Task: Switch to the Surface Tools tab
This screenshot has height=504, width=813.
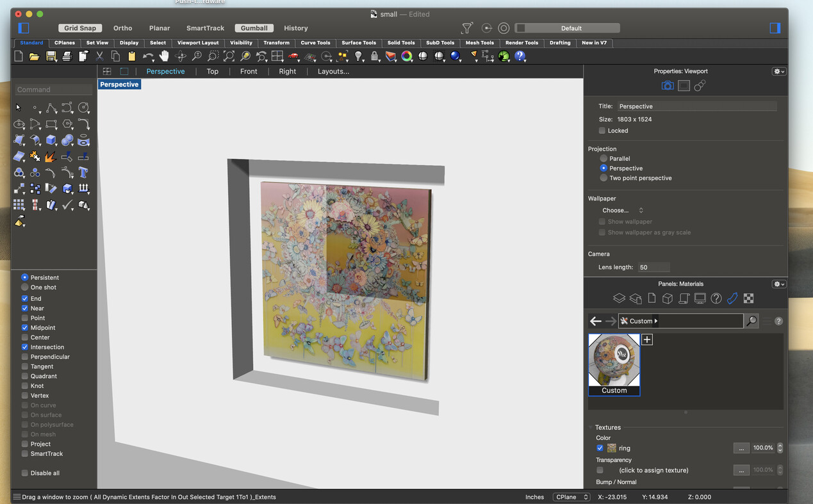Action: (x=359, y=43)
